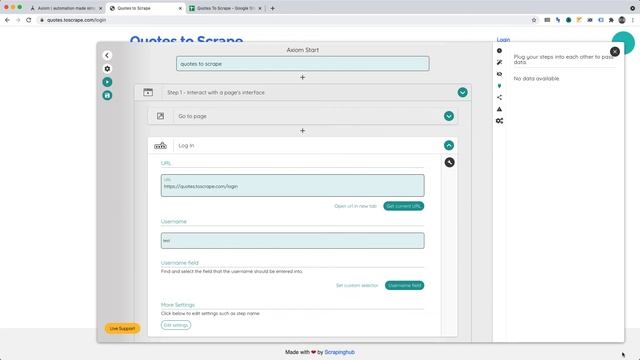Add a step with plus below Go to page
This screenshot has height=360, width=640.
point(302,131)
